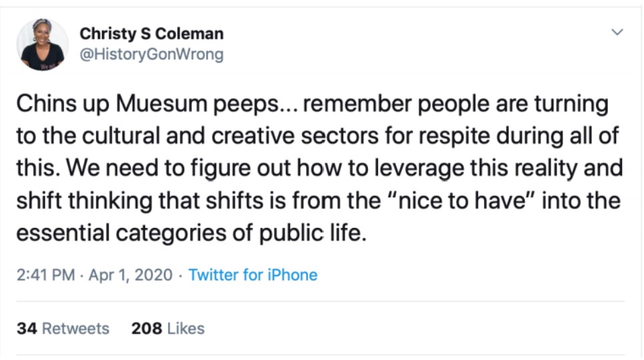This screenshot has height=360, width=644.
Task: Open the Christy S Coleman display name
Action: tap(151, 33)
